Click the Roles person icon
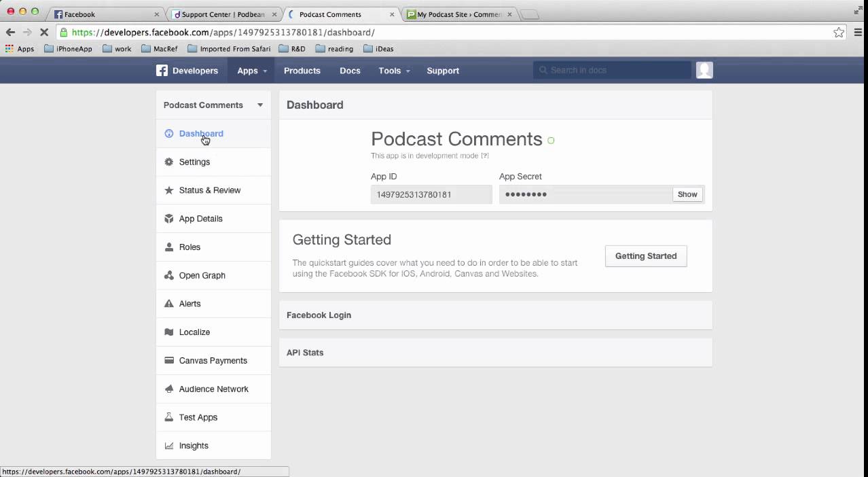This screenshot has width=868, height=477. coord(169,247)
